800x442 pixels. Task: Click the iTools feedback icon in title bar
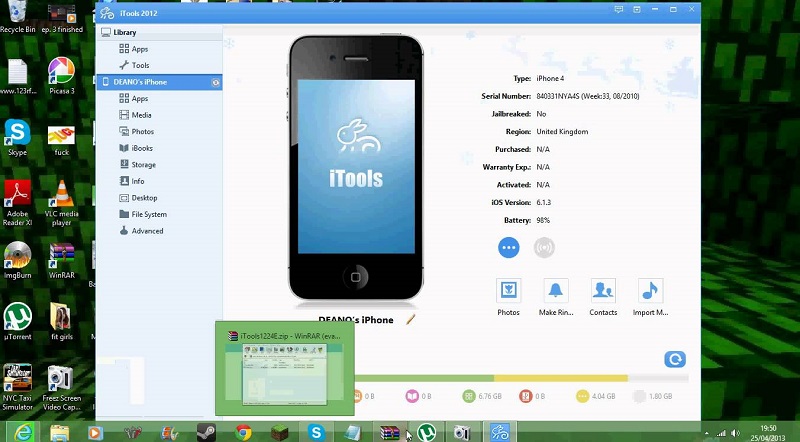tap(619, 9)
